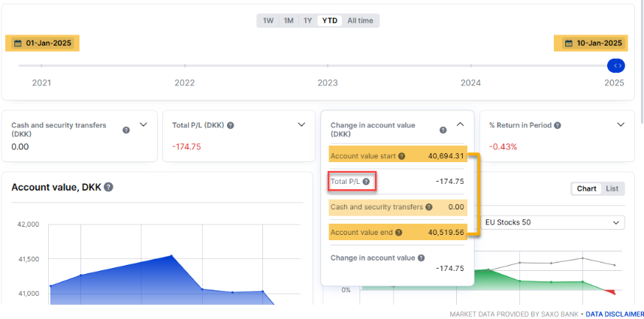
Task: Select the All time period tab
Action: (360, 21)
